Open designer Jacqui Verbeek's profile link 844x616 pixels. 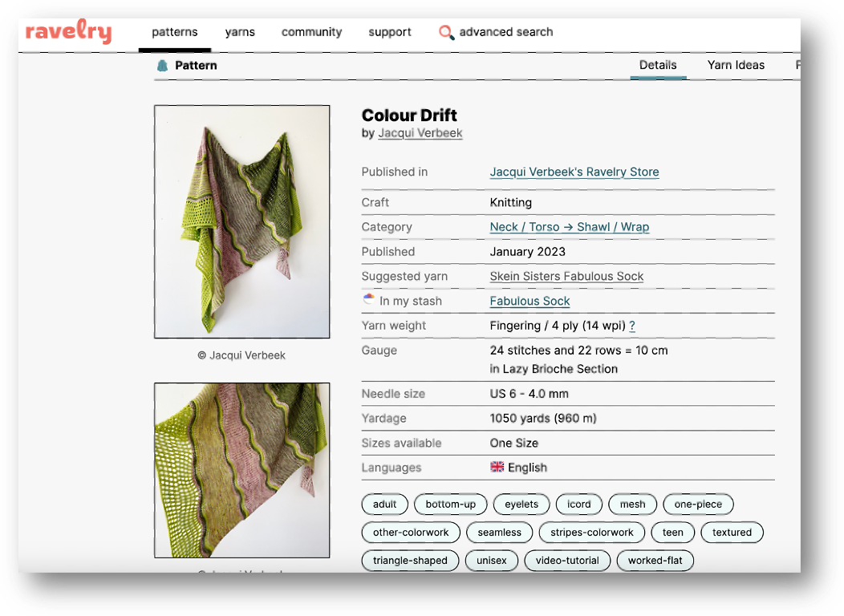pyautogui.click(x=420, y=133)
